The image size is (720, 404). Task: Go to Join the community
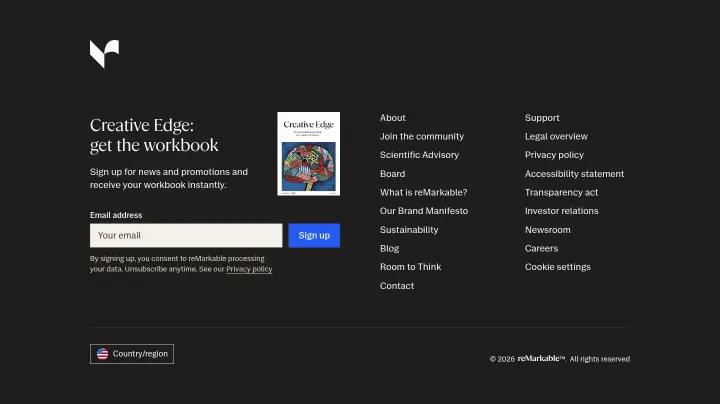[x=422, y=136]
